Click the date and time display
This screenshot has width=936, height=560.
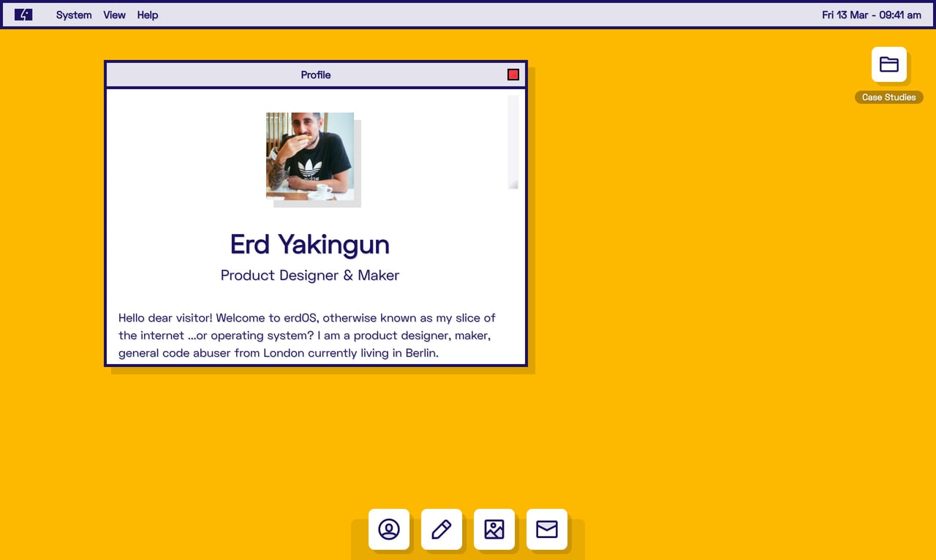pos(872,14)
